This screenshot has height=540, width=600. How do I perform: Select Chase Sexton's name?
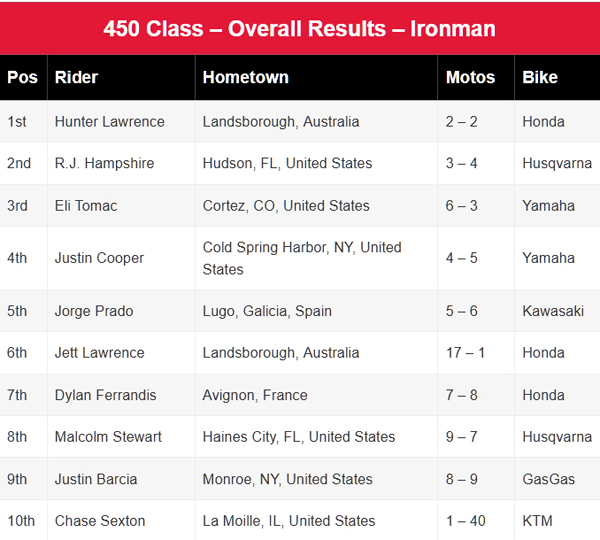pos(100,521)
